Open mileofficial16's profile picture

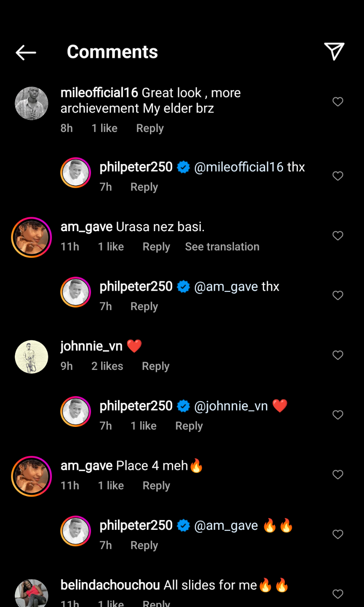pyautogui.click(x=32, y=103)
